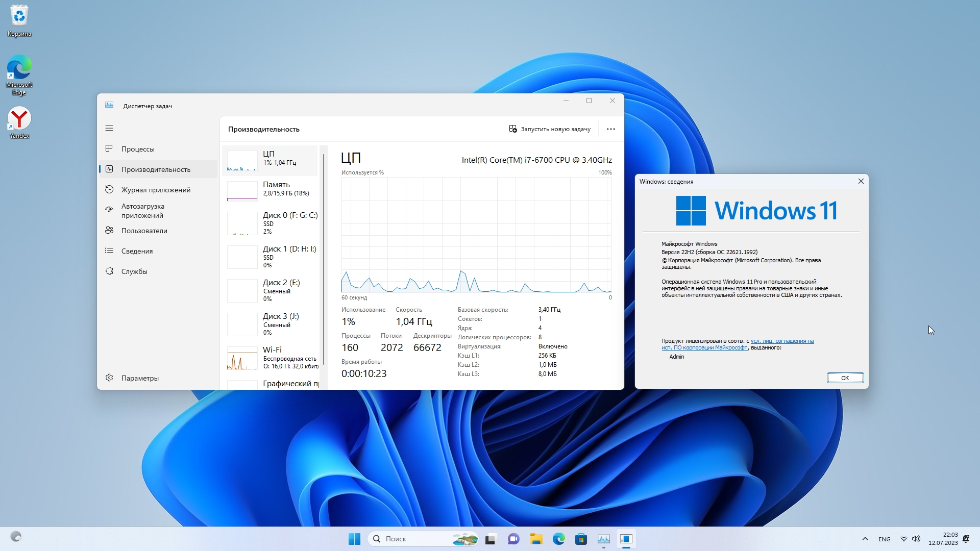The height and width of the screenshot is (551, 980).
Task: Open File Explorer from the taskbar
Action: tap(536, 539)
